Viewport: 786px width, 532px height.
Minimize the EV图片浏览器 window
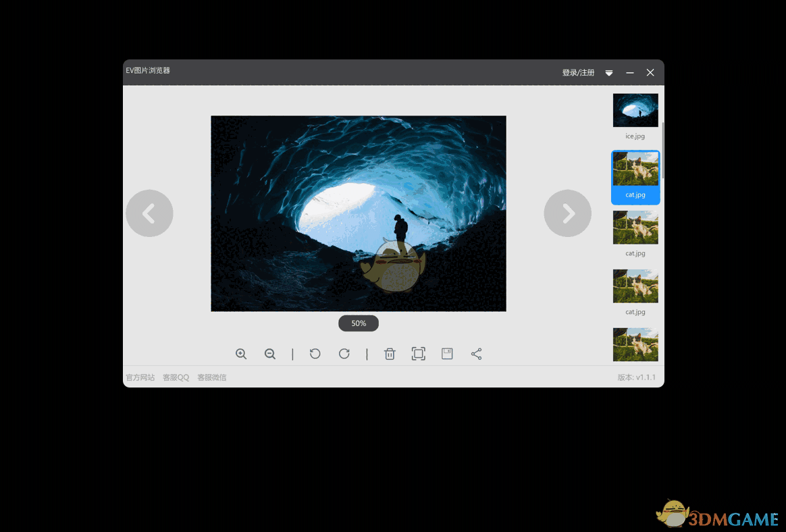pyautogui.click(x=630, y=73)
